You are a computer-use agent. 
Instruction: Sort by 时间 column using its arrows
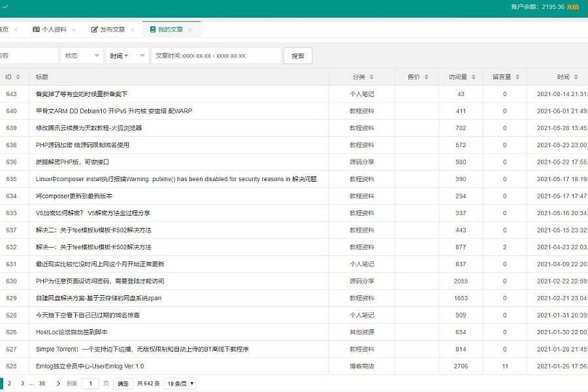point(576,77)
